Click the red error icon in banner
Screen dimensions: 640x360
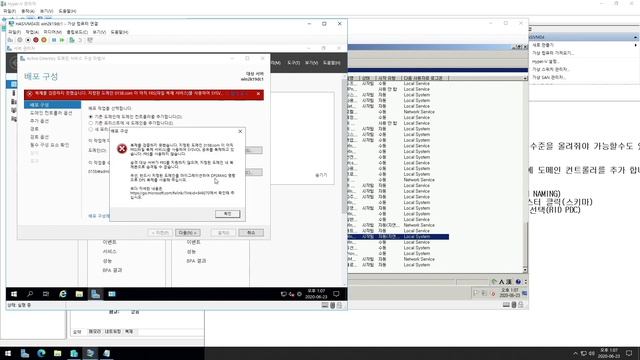[29, 94]
